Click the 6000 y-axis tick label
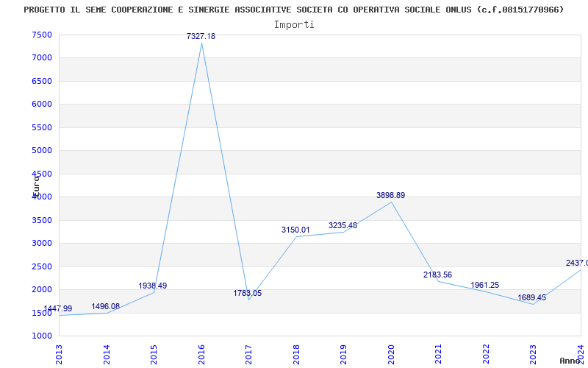This screenshot has height=368, width=588. pyautogui.click(x=42, y=105)
